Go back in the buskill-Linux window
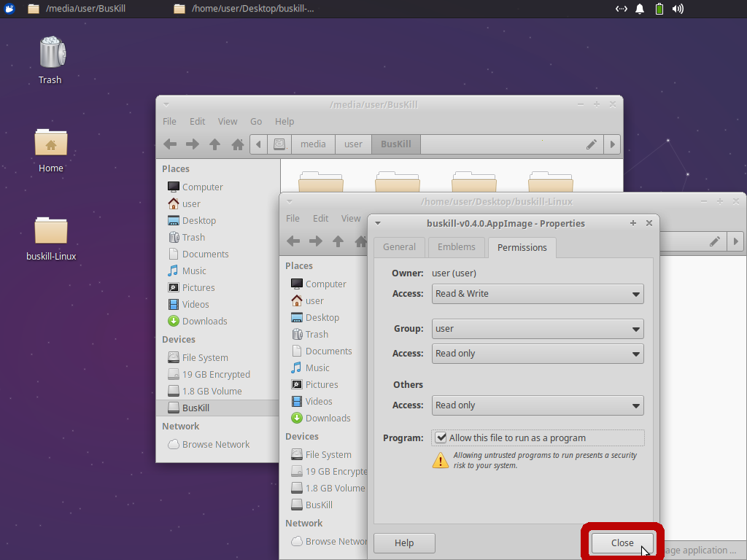 coord(293,241)
